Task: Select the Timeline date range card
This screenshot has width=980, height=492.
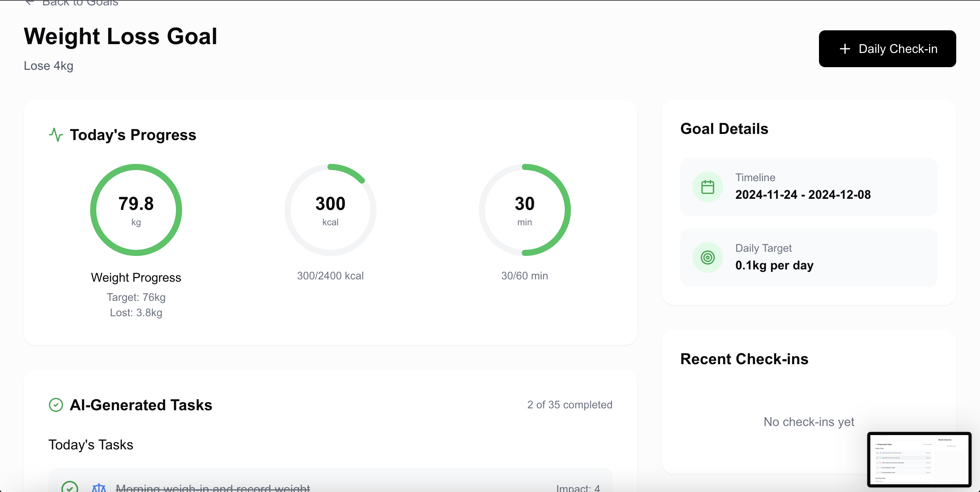Action: 809,187
